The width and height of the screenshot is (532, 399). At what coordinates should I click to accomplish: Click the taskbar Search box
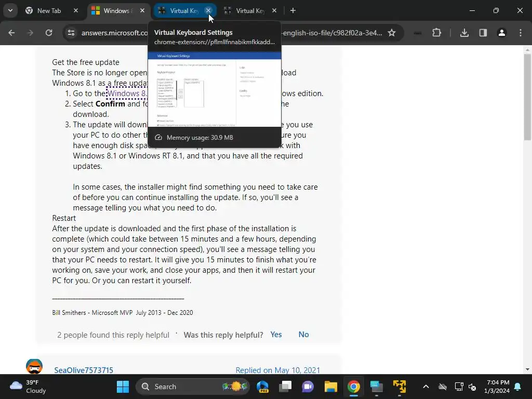(x=193, y=387)
